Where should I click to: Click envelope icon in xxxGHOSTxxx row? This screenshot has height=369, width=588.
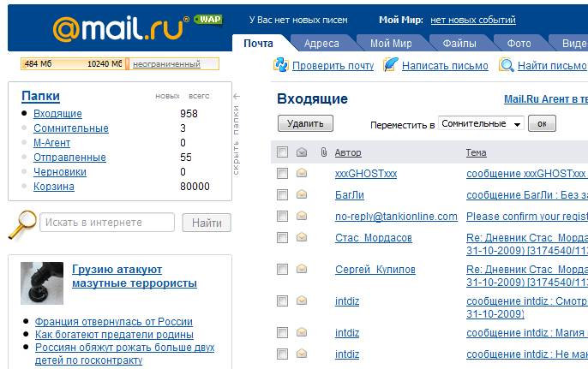(x=302, y=173)
